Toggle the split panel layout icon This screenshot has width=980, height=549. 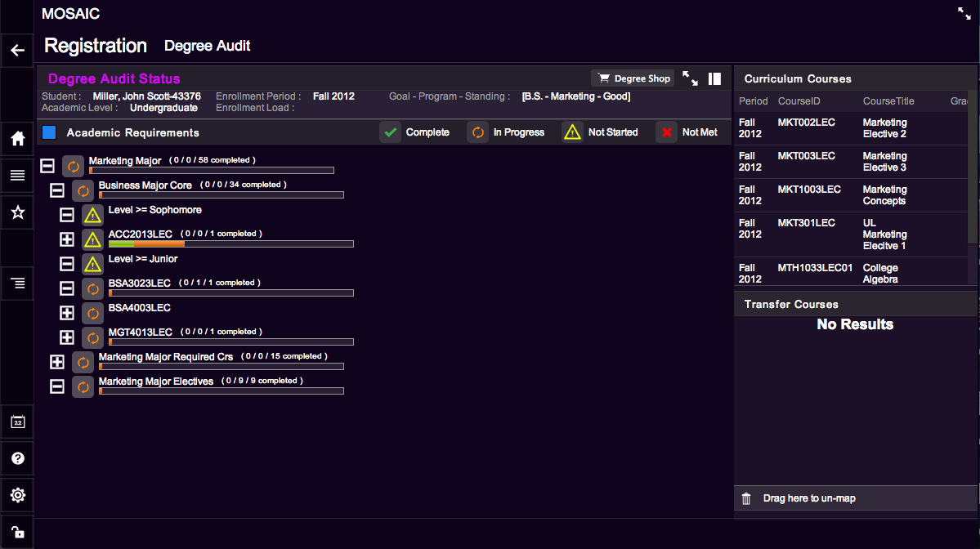(x=714, y=79)
